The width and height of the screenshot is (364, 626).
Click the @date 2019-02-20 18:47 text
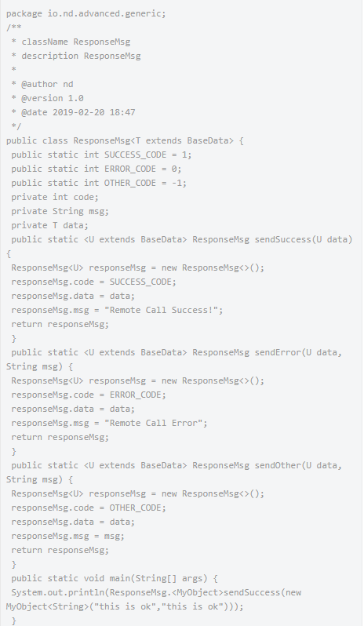click(78, 113)
